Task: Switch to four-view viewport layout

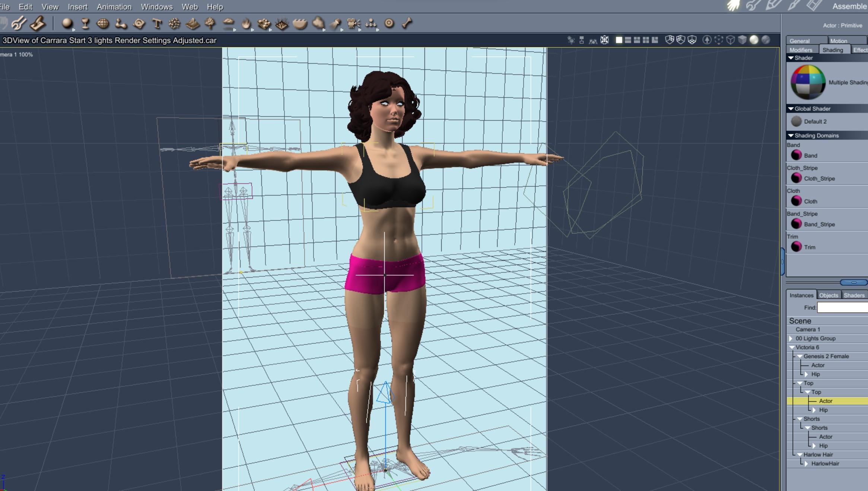Action: pyautogui.click(x=646, y=40)
